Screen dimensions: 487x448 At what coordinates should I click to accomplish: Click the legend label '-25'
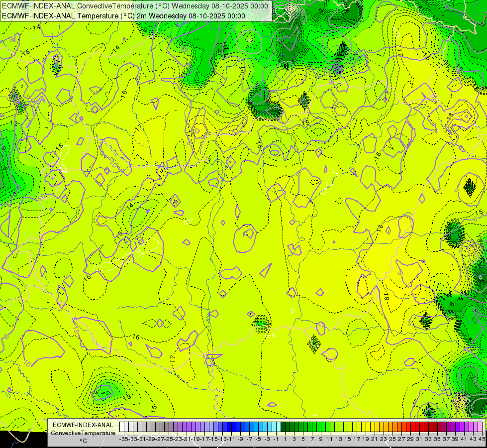pos(169,439)
